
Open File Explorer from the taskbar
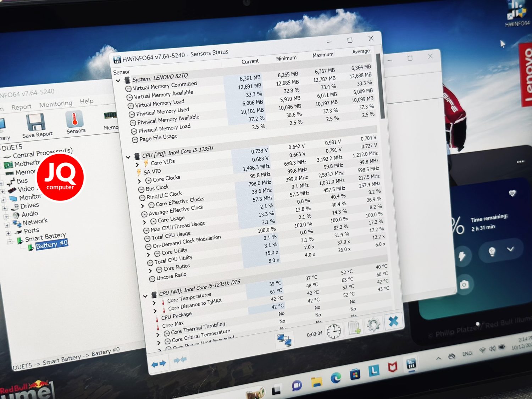tap(316, 382)
